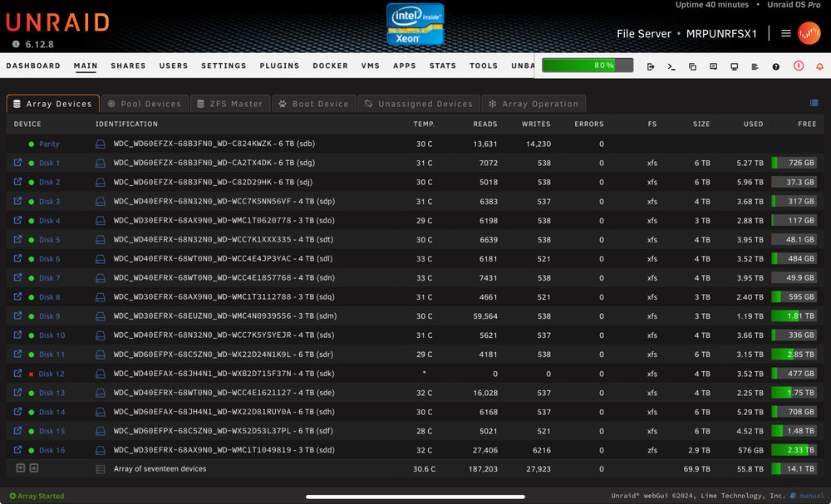
Task: Click the Disk 2 identification WD-C82D29HK
Action: 213,182
